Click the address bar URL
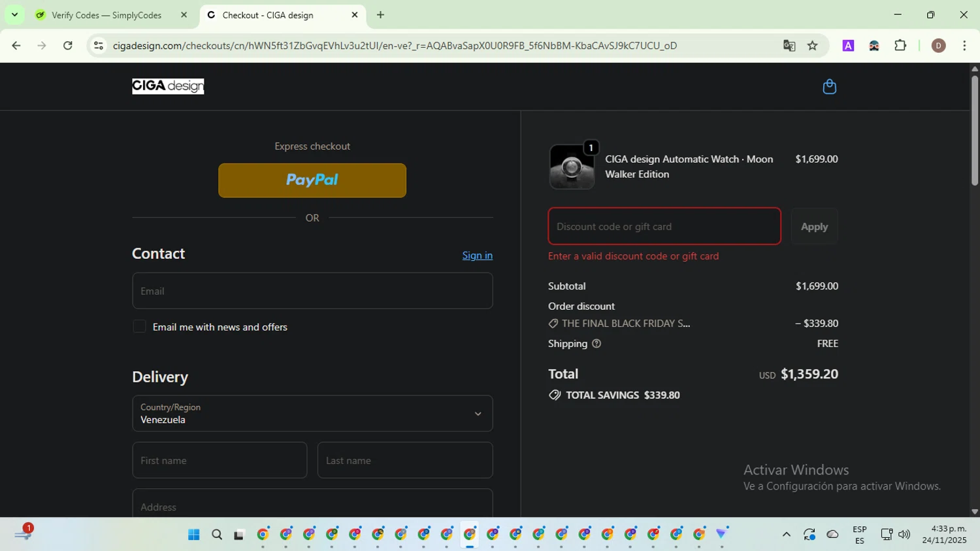Screen dimensions: 980x551 pyautogui.click(x=395, y=46)
